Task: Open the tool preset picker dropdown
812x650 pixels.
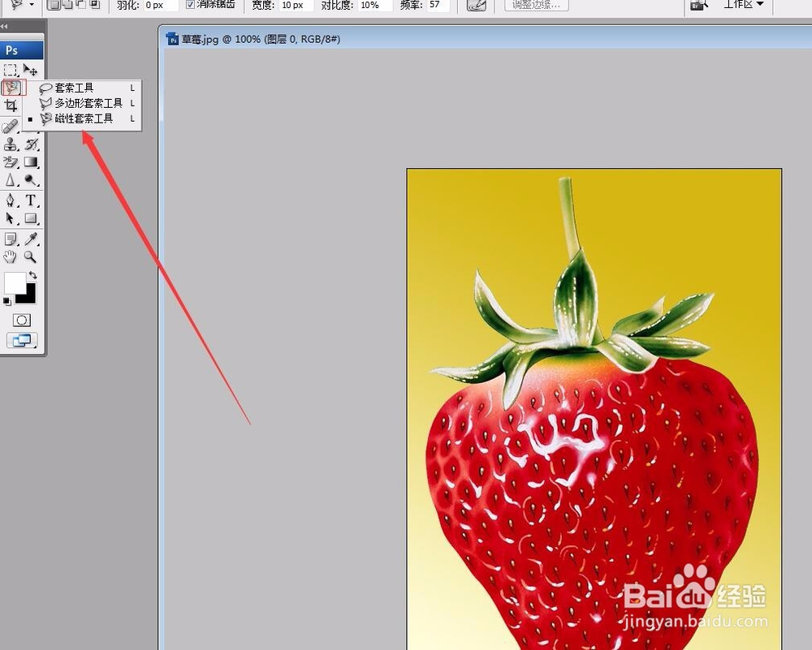Action: (x=32, y=4)
